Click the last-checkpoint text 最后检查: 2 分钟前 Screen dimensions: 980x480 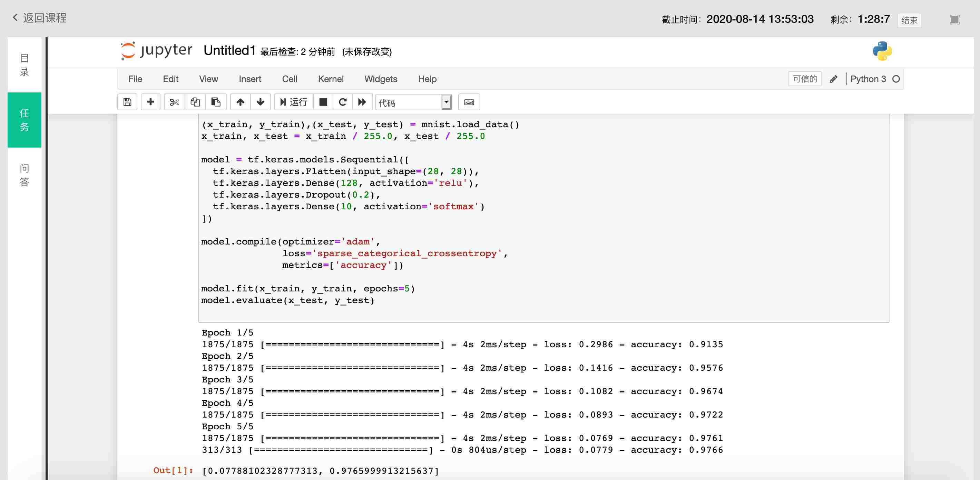click(297, 52)
